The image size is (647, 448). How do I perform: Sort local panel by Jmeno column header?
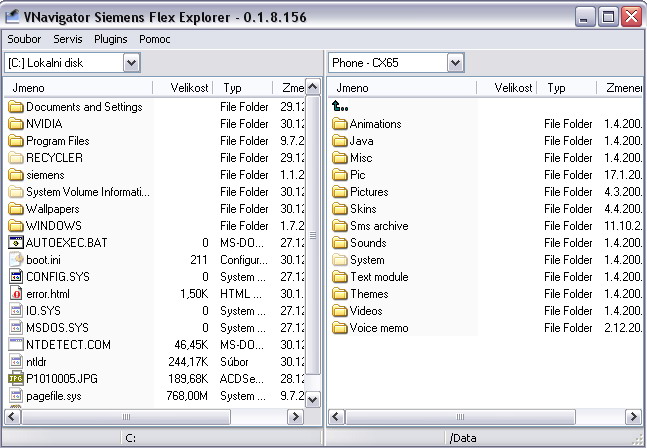pos(78,87)
